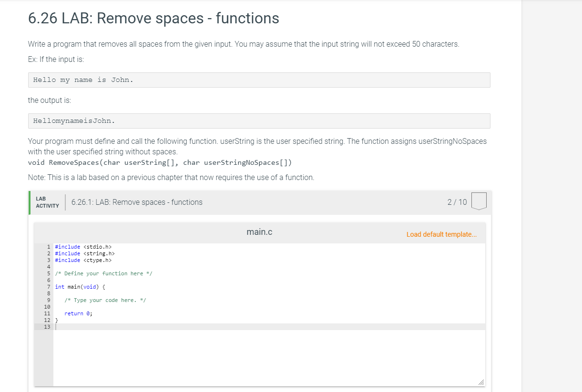Click the 2 / 10 score text

(x=457, y=202)
